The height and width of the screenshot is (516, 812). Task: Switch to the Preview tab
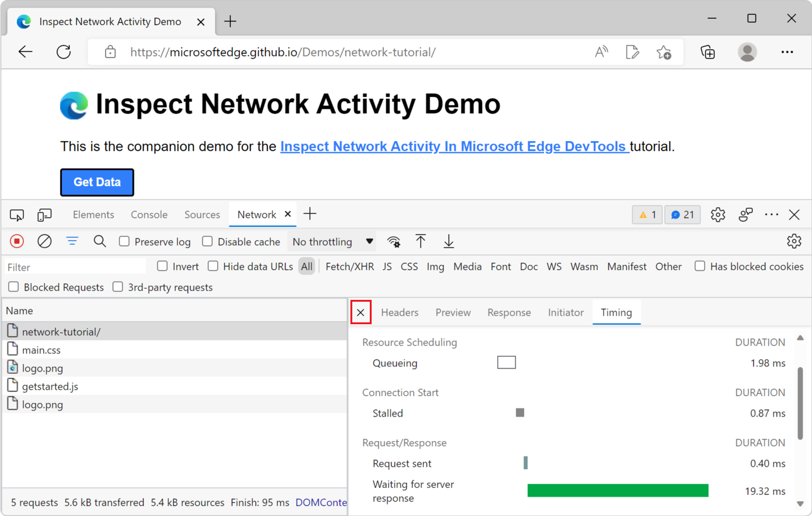click(x=453, y=312)
